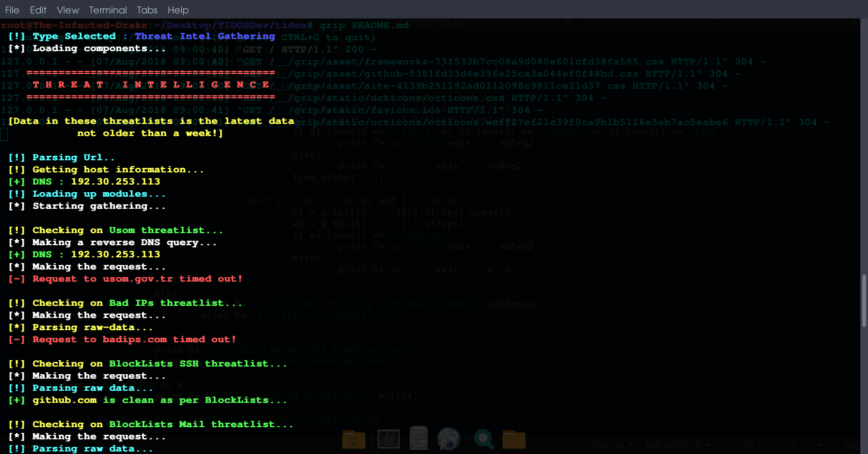
Task: Click the 'T H R E A T I N T E L L I G E N C E' banner text
Action: click(x=151, y=85)
